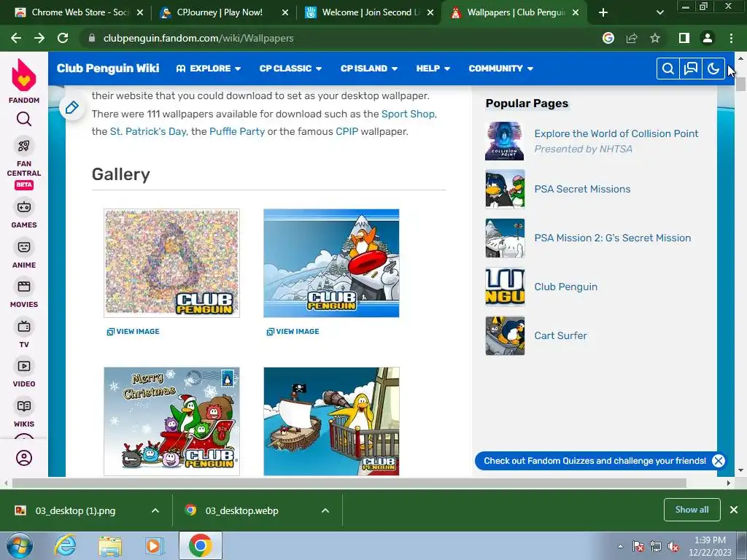Click the Fandom Quizzes banner text
This screenshot has height=560, width=747.
click(595, 461)
